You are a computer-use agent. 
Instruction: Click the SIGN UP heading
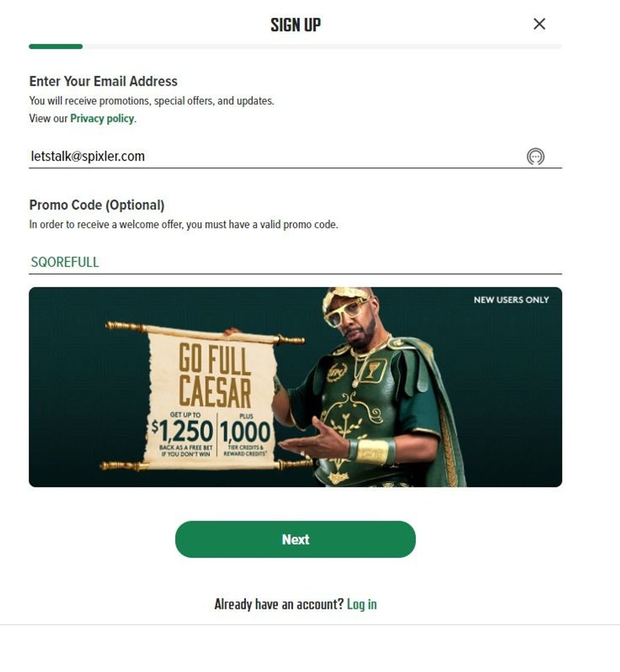coord(296,24)
